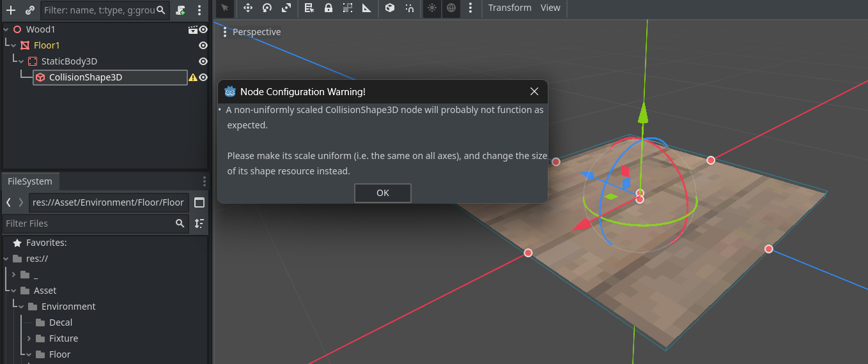Click the Instantiate Child Scene link icon
Screen dimensions: 868x364
29,10
